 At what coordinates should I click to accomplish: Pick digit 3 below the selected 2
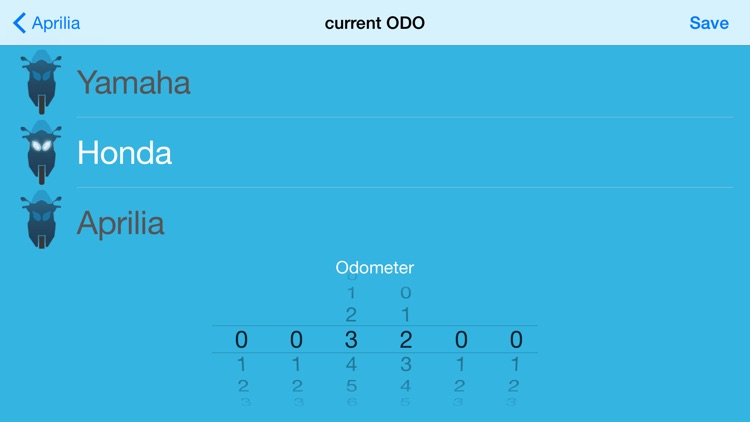(406, 364)
